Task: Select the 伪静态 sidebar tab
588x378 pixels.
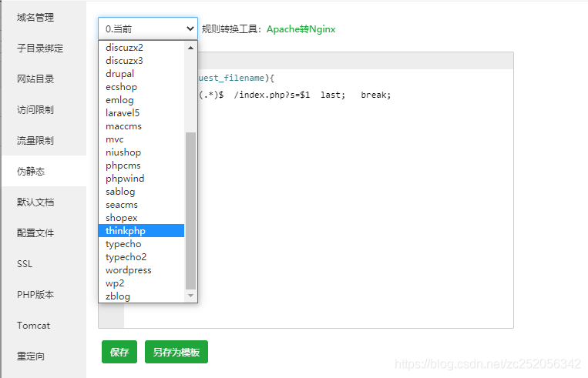Action: coord(44,171)
